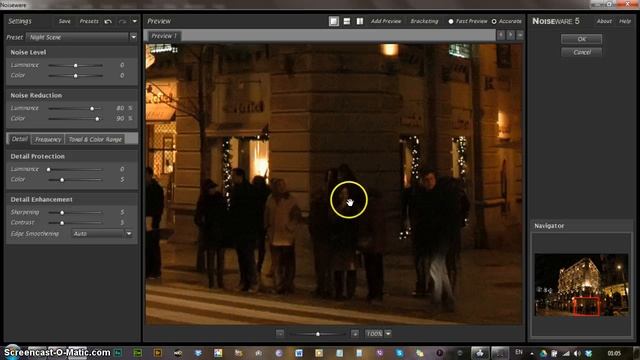Open the Presets button

point(89,21)
